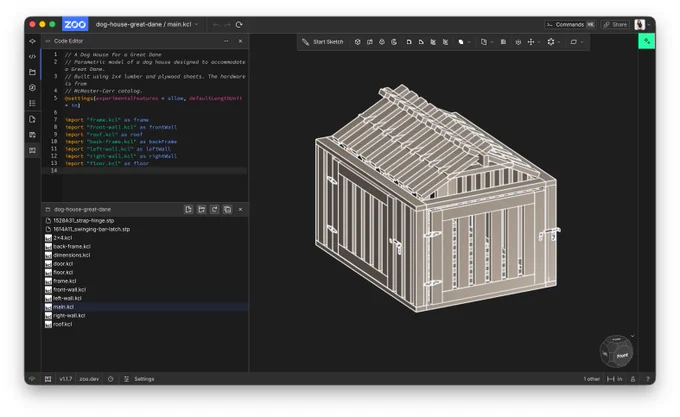Open roof.kcl in the file tree
Screen dimensions: 680x417
click(63, 324)
